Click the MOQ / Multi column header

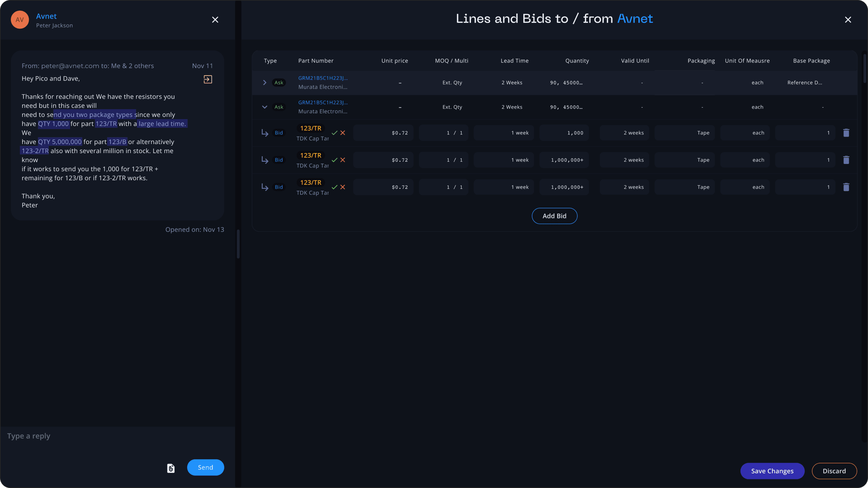(x=452, y=61)
